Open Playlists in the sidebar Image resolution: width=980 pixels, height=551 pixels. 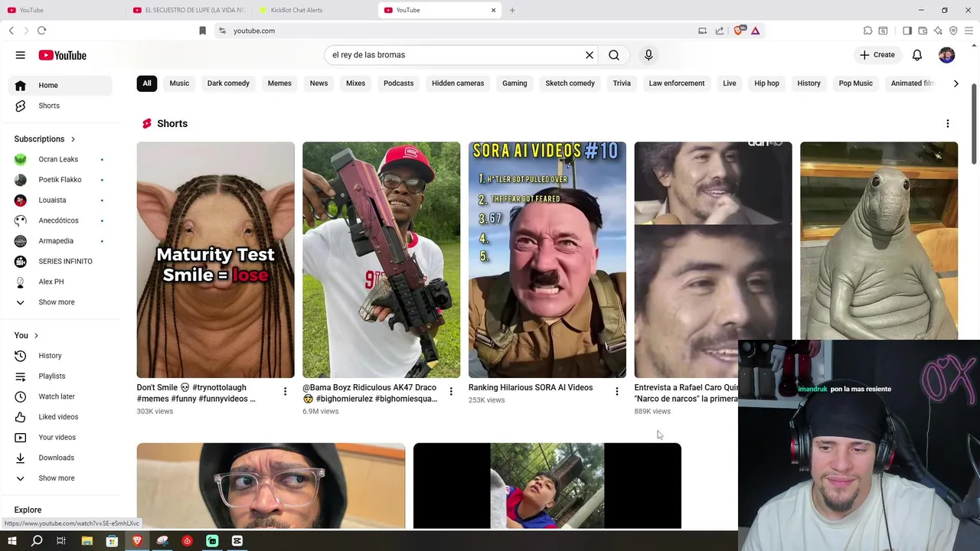click(60, 376)
